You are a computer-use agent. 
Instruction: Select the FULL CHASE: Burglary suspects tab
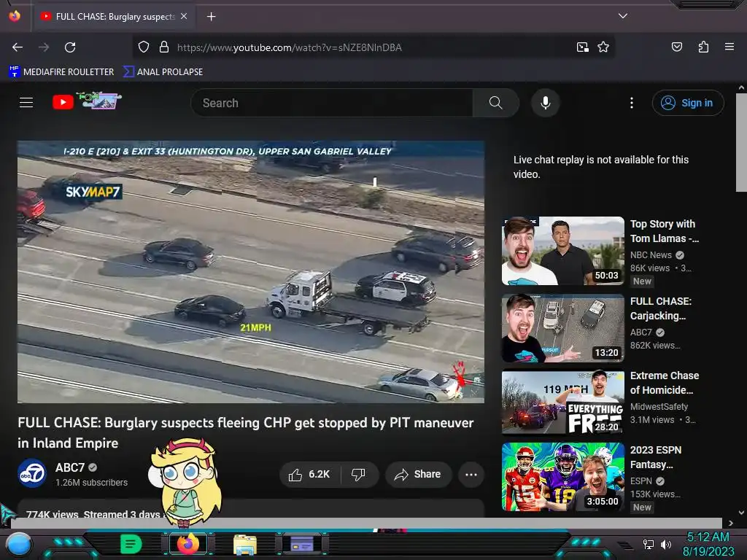[x=115, y=17]
